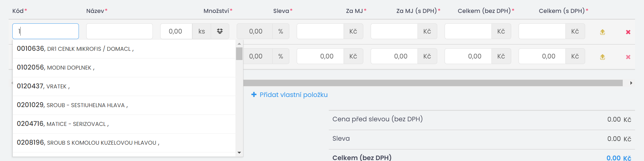Remove first item row with red X
The height and width of the screenshot is (161, 644).
(628, 32)
